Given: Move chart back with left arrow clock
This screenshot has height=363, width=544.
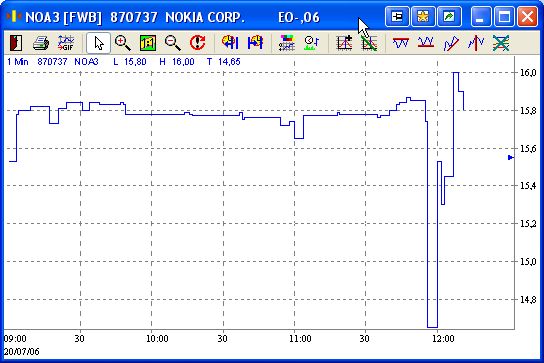Looking at the screenshot, I should tap(230, 43).
